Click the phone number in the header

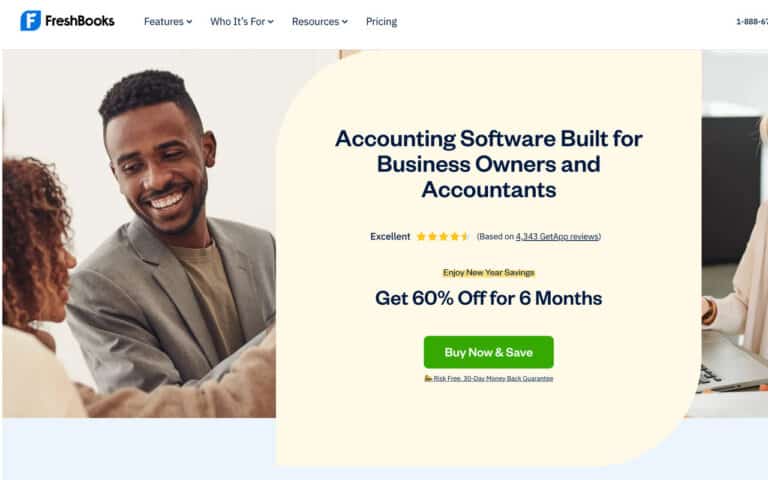(x=752, y=22)
